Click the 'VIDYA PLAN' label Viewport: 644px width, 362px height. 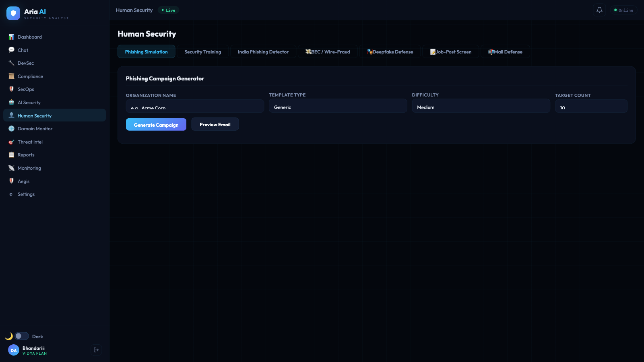click(35, 354)
